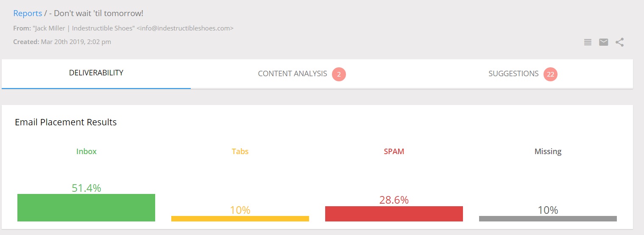Click the red SPAM bar
644x235 pixels.
(394, 214)
